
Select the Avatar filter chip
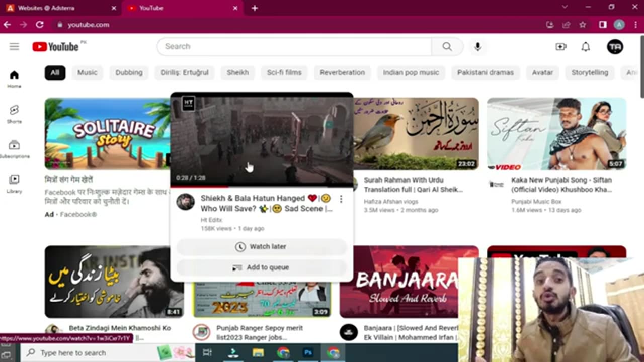pos(542,73)
